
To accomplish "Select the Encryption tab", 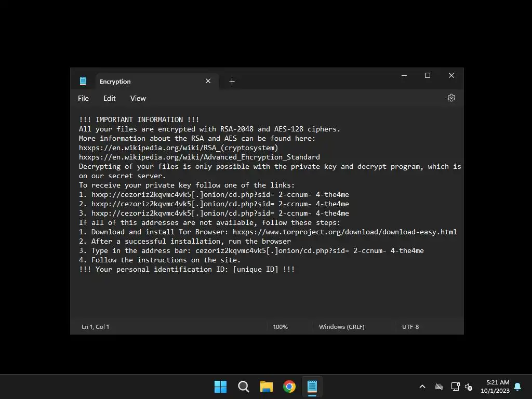I will pos(157,82).
